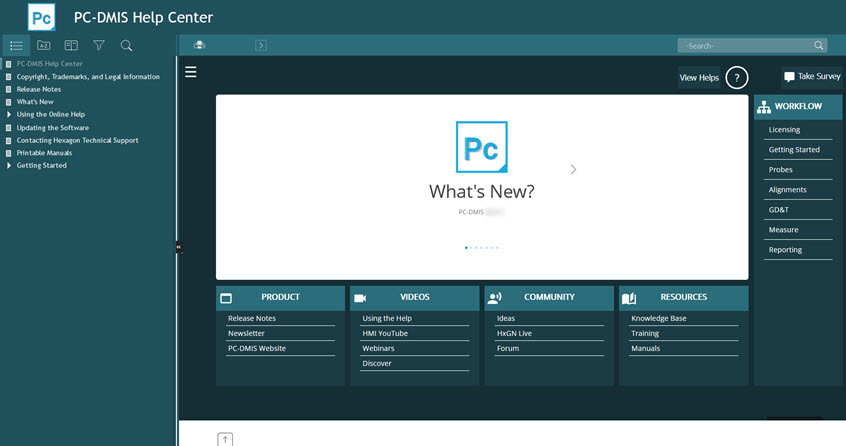The height and width of the screenshot is (446, 846).
Task: Select Alignments in the Workflow menu
Action: pos(787,190)
